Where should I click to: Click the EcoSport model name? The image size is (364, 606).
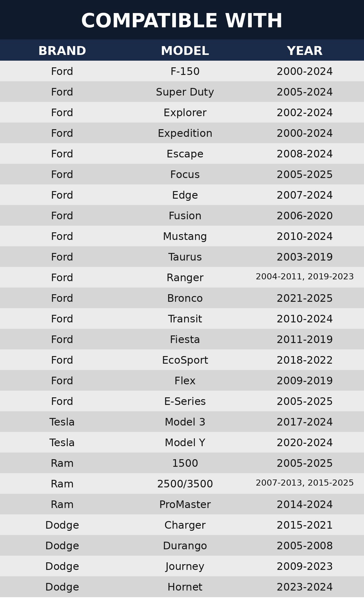(x=185, y=360)
